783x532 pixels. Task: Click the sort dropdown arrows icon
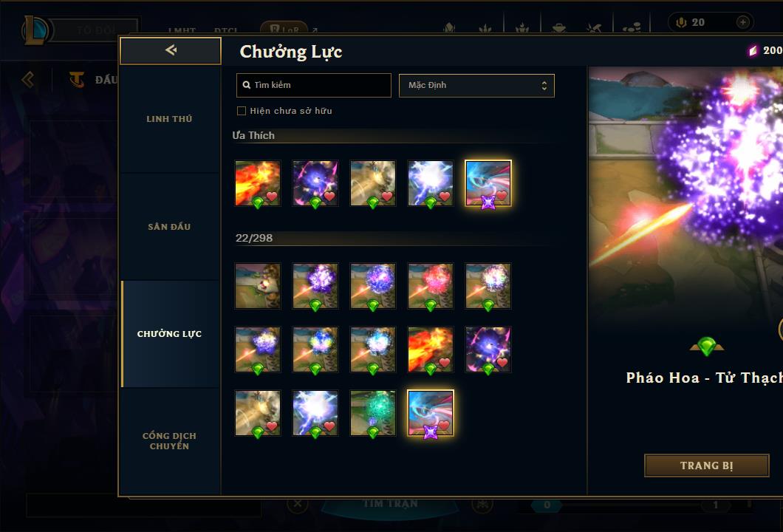tap(544, 86)
